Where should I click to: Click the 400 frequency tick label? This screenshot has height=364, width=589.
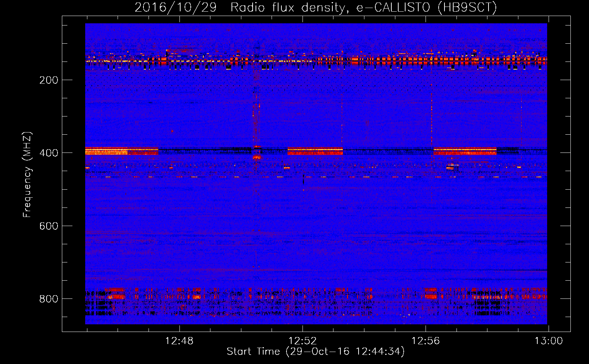coord(49,153)
